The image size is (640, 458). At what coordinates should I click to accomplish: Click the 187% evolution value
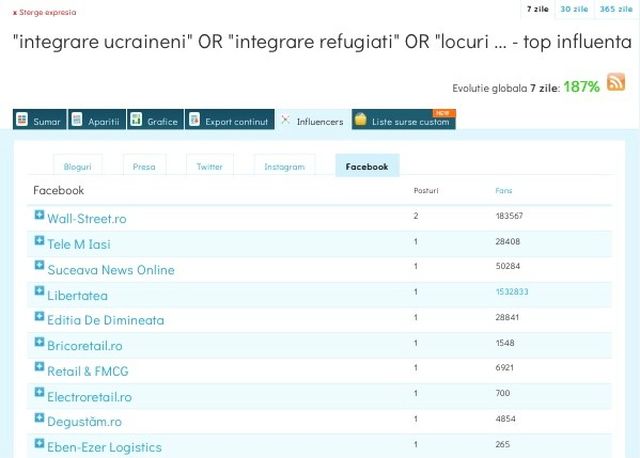[582, 87]
